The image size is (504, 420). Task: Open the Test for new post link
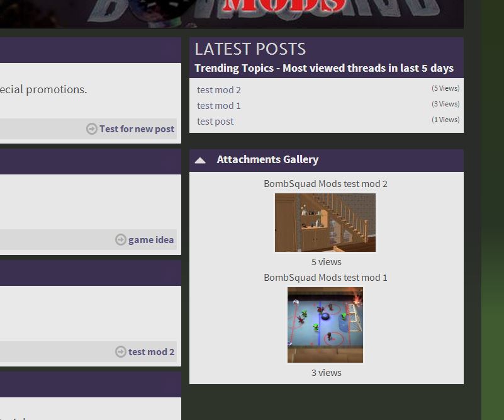(137, 129)
